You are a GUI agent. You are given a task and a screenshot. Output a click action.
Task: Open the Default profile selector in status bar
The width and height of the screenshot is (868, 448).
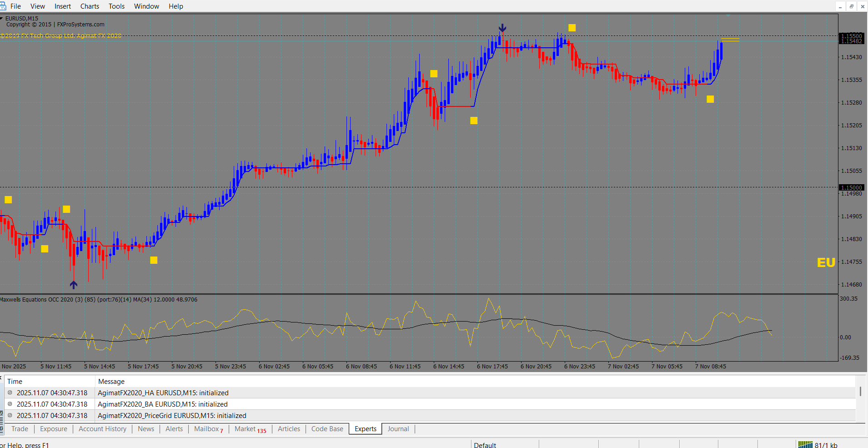(x=485, y=445)
